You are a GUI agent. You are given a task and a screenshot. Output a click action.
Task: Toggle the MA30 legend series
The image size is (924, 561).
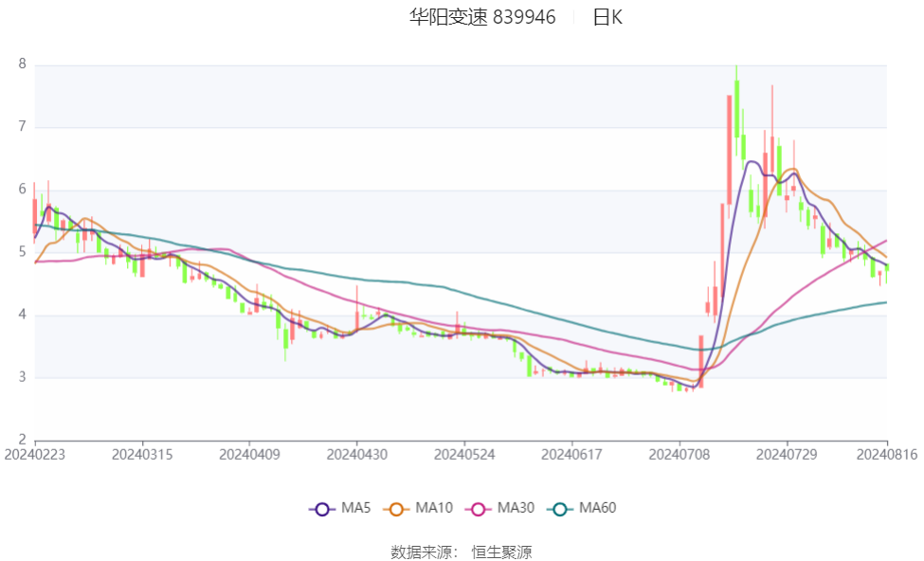click(499, 508)
